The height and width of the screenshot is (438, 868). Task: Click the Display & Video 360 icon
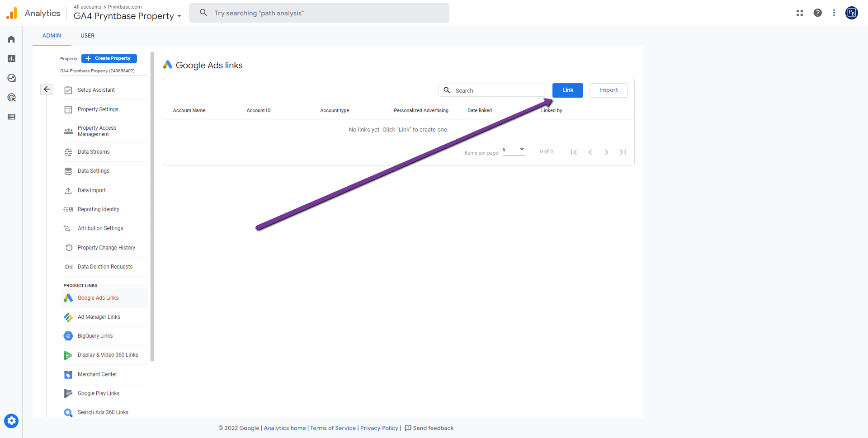coord(68,355)
